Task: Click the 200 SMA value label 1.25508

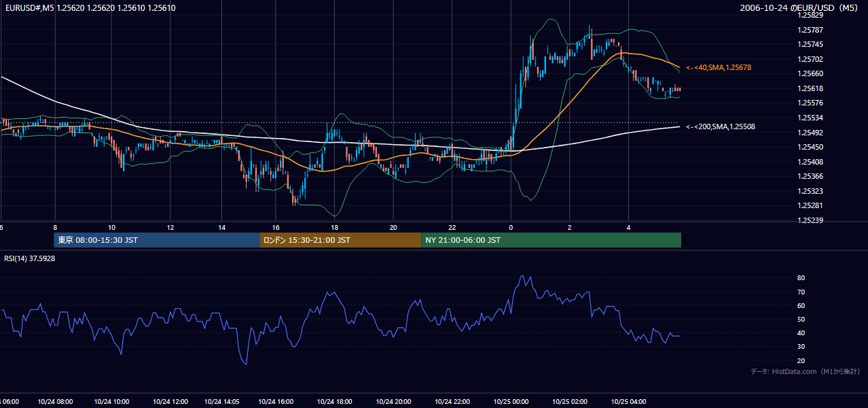Action: 721,126
